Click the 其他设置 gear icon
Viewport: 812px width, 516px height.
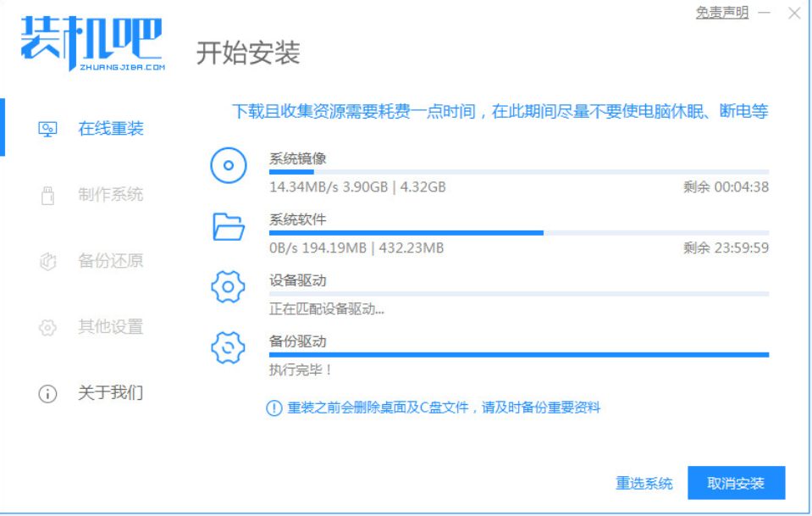[x=47, y=327]
